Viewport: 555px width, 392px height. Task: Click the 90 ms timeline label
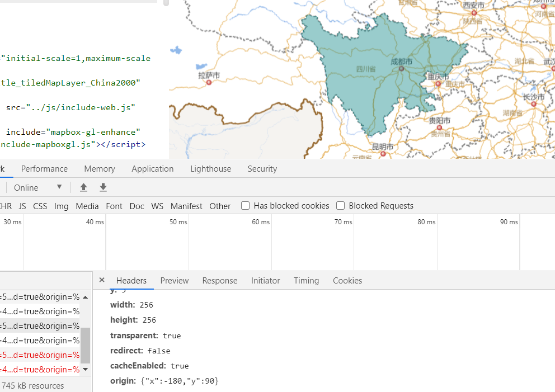pos(509,222)
